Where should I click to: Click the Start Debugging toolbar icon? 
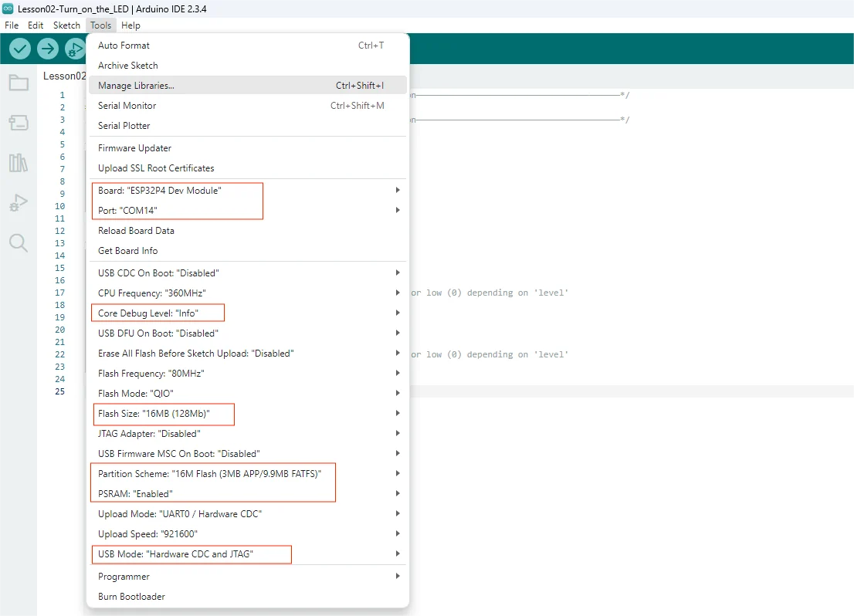75,49
